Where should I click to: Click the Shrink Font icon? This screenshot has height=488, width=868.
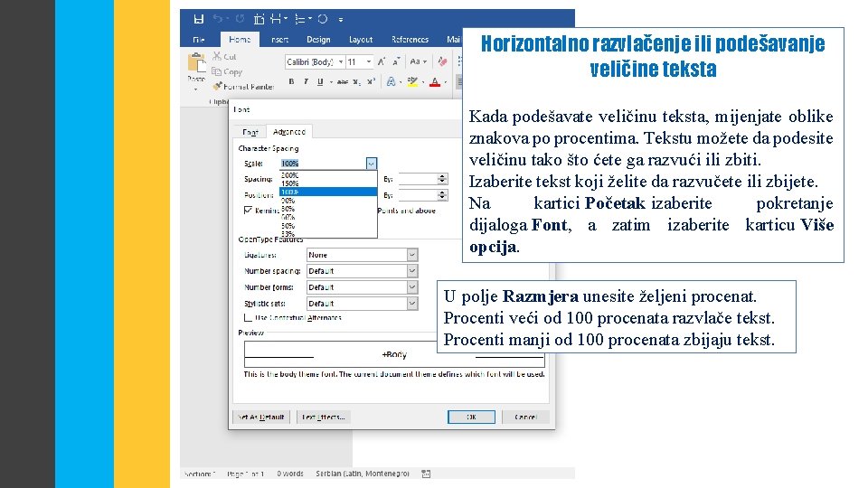396,61
